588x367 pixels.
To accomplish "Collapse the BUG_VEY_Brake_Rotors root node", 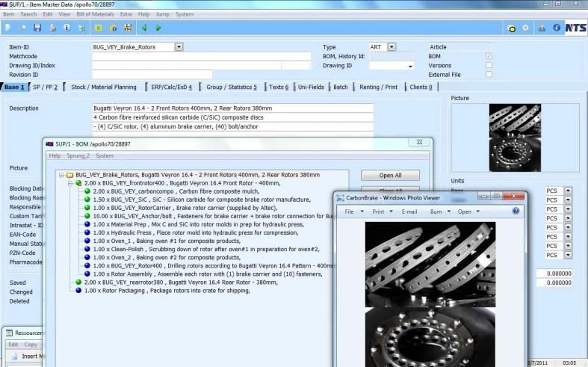I will tap(61, 175).
